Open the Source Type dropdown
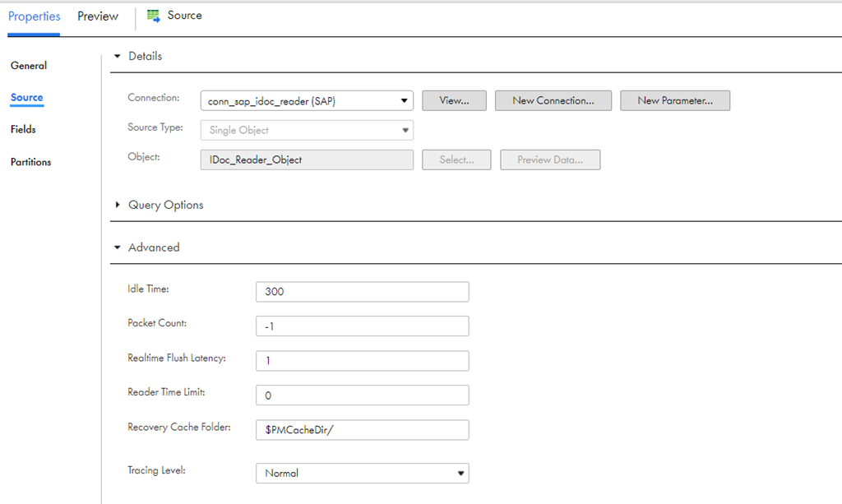 tap(307, 130)
